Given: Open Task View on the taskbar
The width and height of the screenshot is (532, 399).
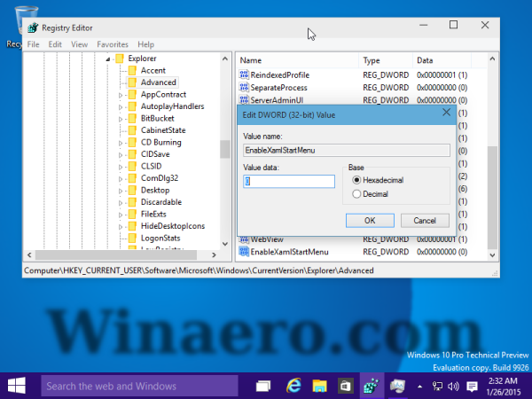Looking at the screenshot, I should [263, 386].
